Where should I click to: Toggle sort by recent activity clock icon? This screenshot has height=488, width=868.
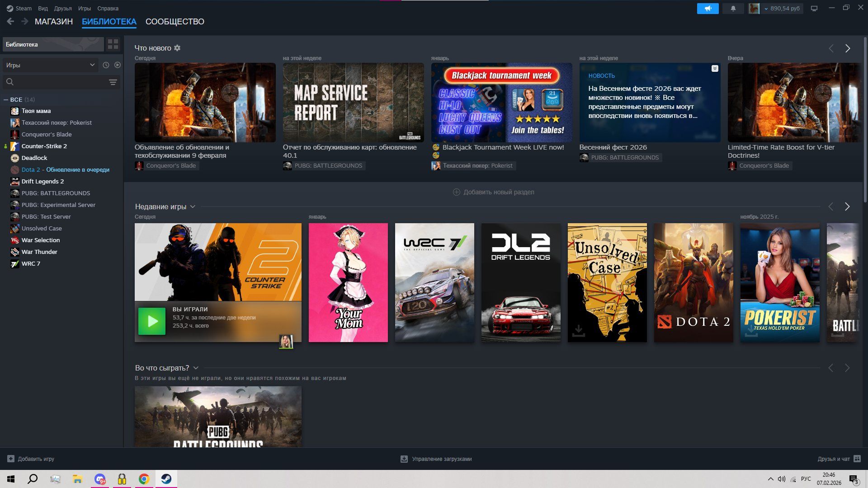[106, 65]
